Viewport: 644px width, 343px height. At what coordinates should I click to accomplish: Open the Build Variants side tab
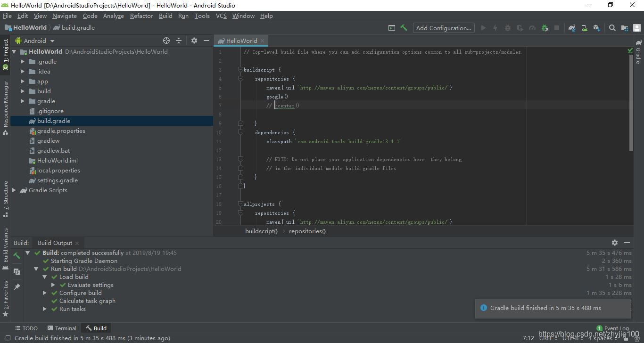tap(6, 249)
